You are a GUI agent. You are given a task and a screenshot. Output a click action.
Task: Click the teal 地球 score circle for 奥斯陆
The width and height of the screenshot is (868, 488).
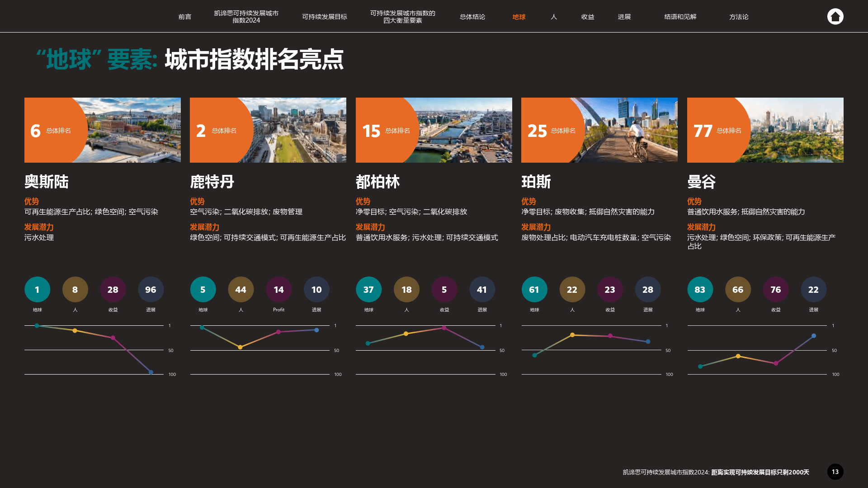pos(37,290)
